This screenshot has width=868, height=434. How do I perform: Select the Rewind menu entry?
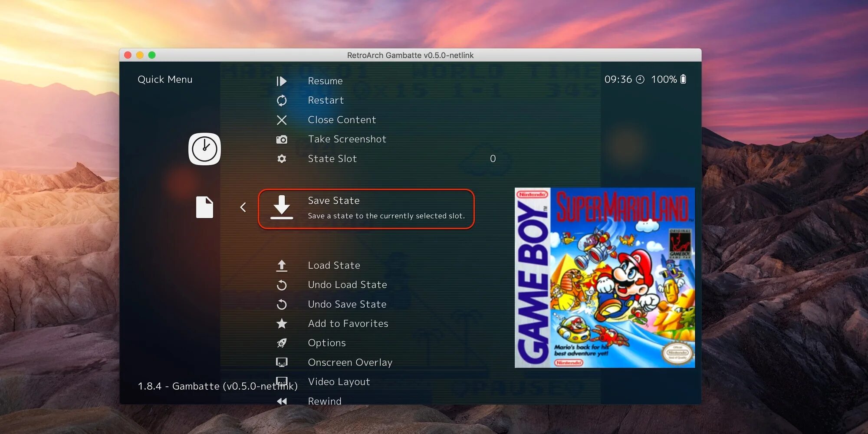tap(325, 401)
